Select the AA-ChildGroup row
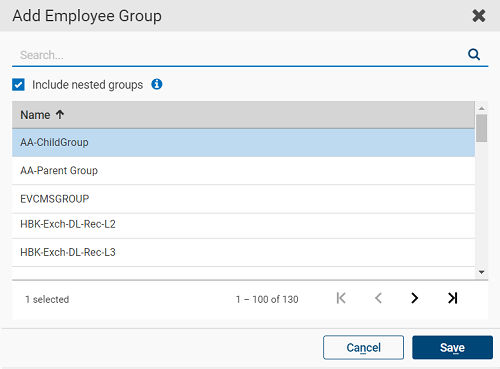Viewport: 500px width, 369px height. tap(243, 143)
